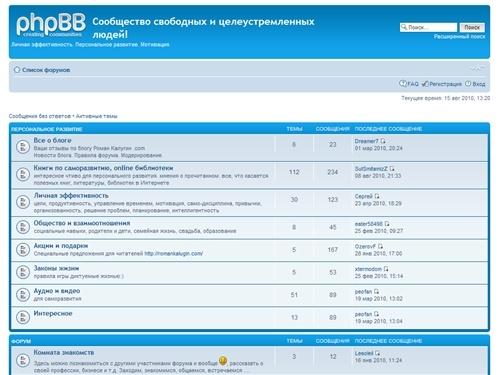
Task: Click the site title Сообщество свободных и целеустремленных людей
Action: point(203,28)
